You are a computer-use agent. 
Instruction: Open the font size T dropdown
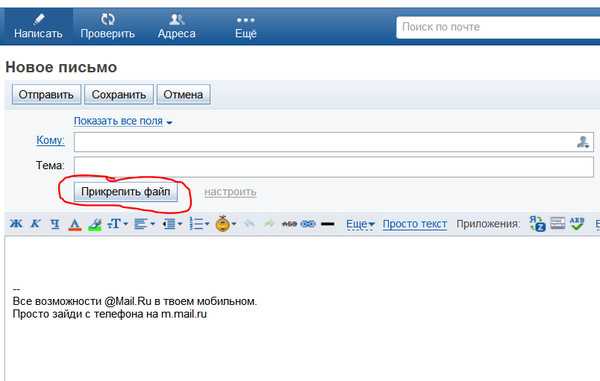point(117,224)
